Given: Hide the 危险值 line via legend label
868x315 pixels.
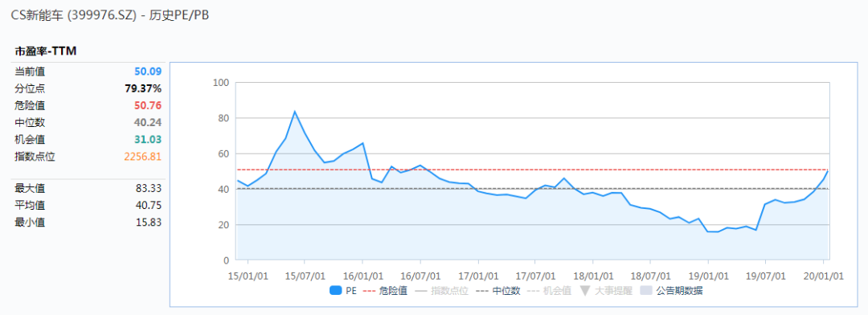Looking at the screenshot, I should [393, 291].
